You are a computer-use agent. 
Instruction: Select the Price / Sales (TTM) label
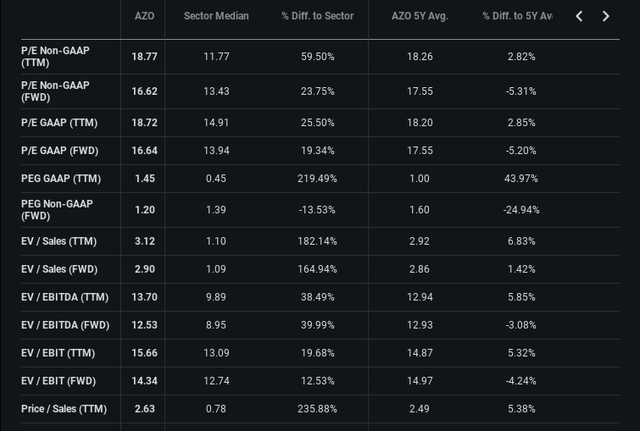click(x=64, y=409)
